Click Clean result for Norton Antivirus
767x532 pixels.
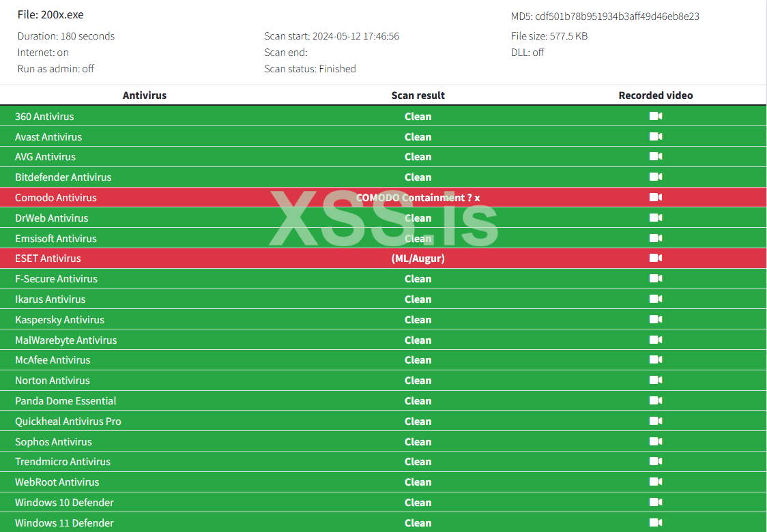tap(418, 381)
